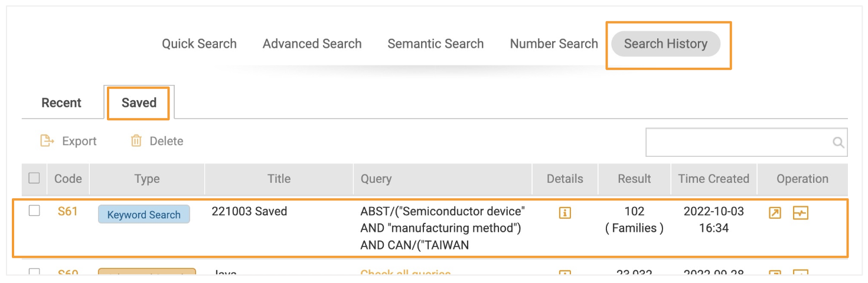The width and height of the screenshot is (868, 283).
Task: Click the S61 code link
Action: [67, 211]
